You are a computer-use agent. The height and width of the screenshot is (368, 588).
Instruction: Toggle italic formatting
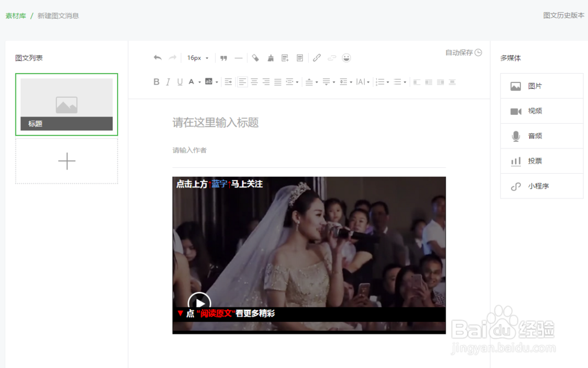pos(168,82)
